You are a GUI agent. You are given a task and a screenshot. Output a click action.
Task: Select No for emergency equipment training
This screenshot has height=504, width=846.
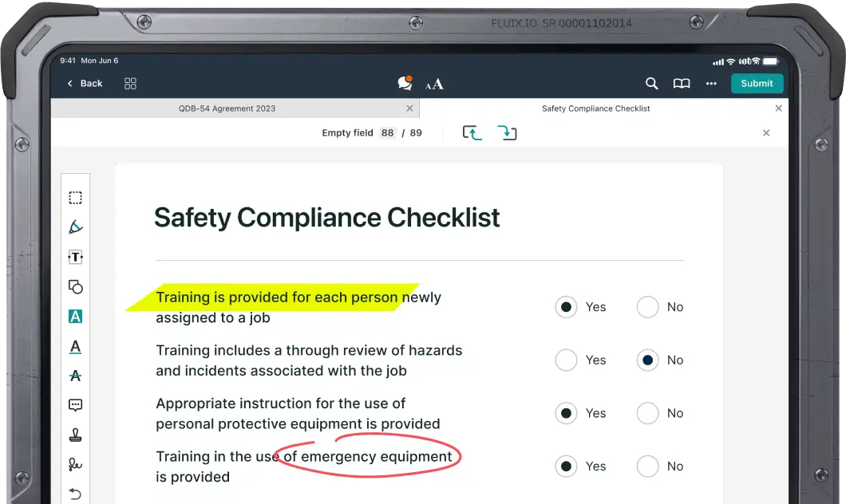click(x=647, y=467)
